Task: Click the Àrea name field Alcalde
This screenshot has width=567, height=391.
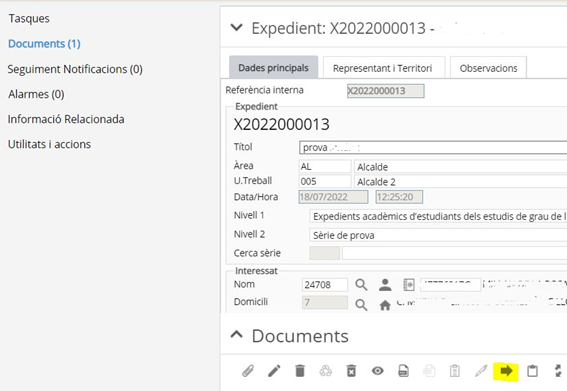Action: coord(460,167)
